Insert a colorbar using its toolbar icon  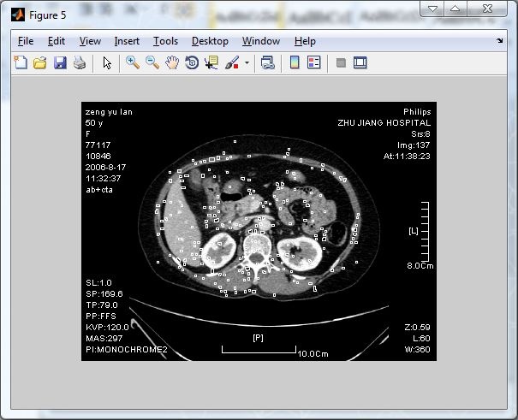(295, 62)
